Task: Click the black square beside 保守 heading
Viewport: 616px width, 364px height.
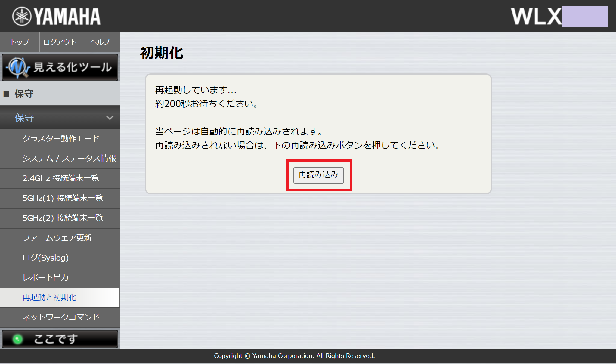Action: (6, 94)
